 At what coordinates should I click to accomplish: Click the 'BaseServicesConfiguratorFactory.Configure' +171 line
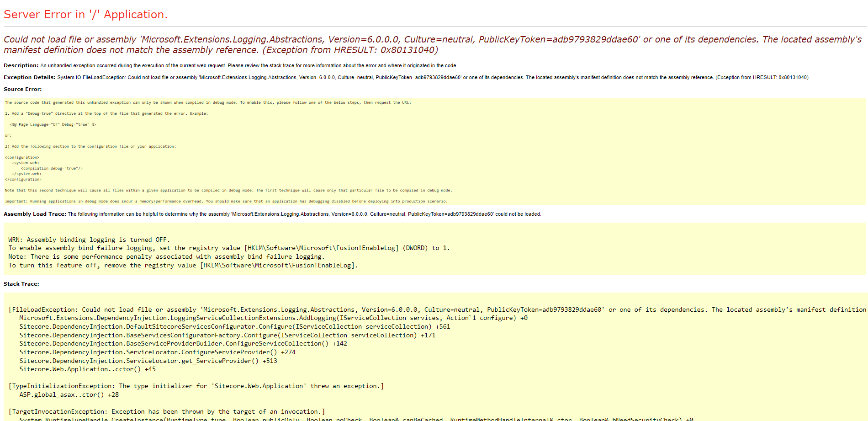tap(227, 336)
